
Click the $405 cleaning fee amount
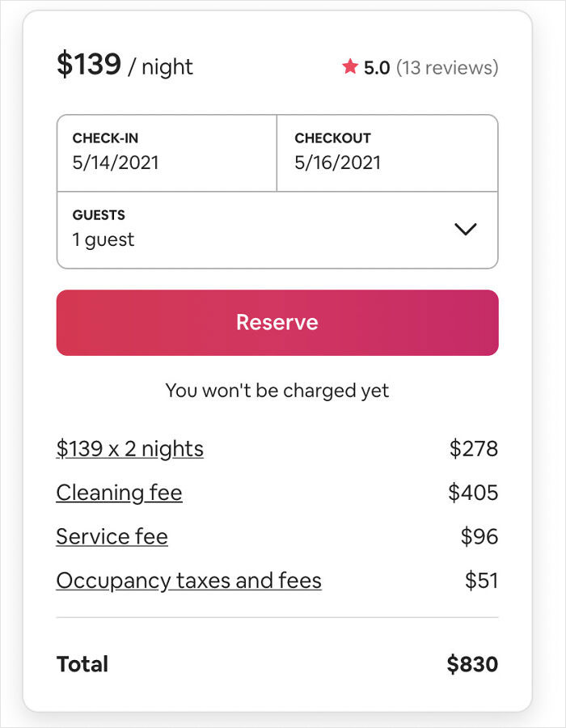[473, 493]
